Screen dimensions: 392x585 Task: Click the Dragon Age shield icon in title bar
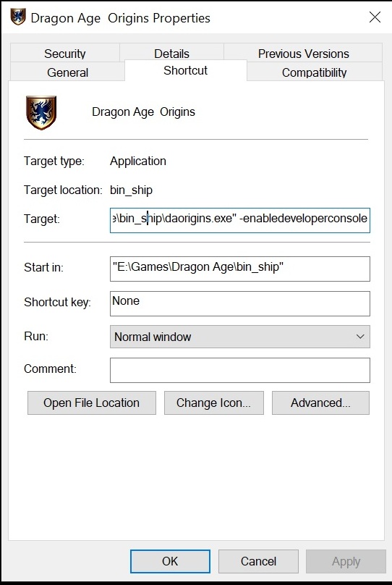18,17
